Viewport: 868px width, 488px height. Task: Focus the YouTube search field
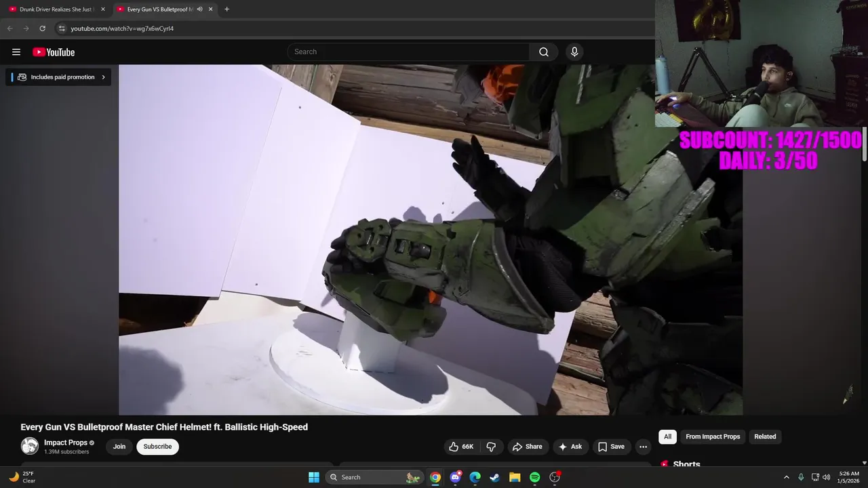tap(408, 52)
